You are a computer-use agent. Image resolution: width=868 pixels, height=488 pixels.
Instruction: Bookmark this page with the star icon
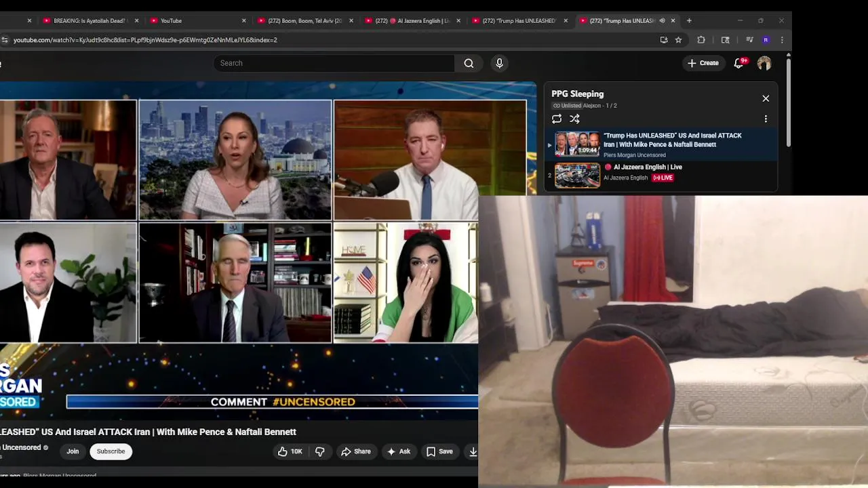tap(678, 40)
